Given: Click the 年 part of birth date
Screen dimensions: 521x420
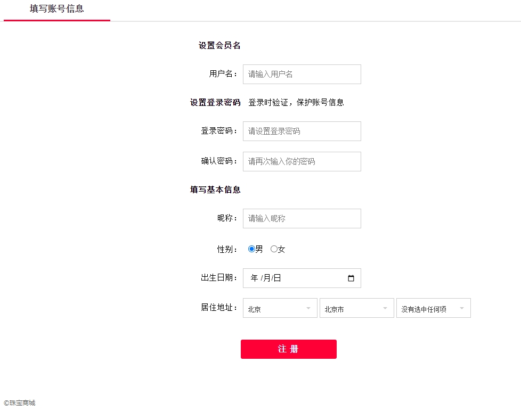Looking at the screenshot, I should click(254, 278).
